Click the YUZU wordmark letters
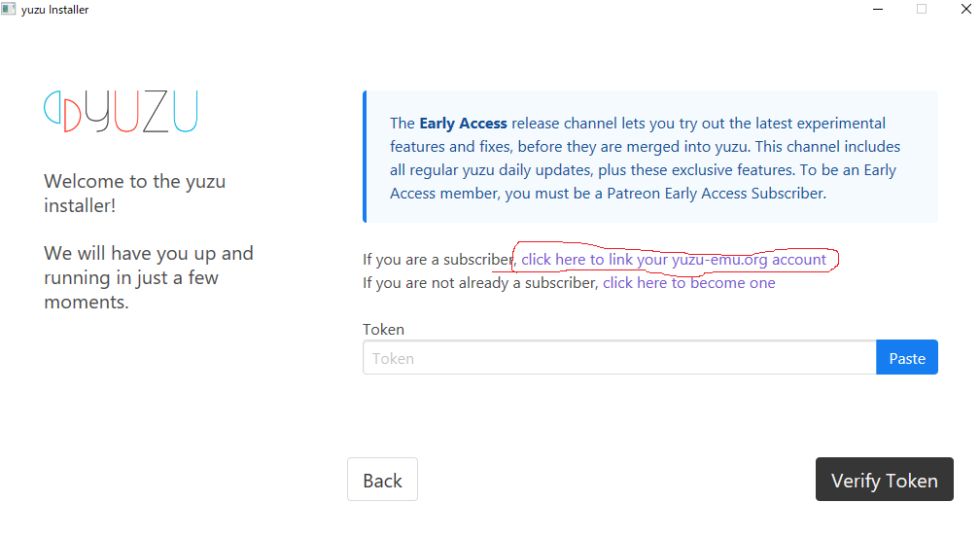The width and height of the screenshot is (980, 538). point(143,111)
